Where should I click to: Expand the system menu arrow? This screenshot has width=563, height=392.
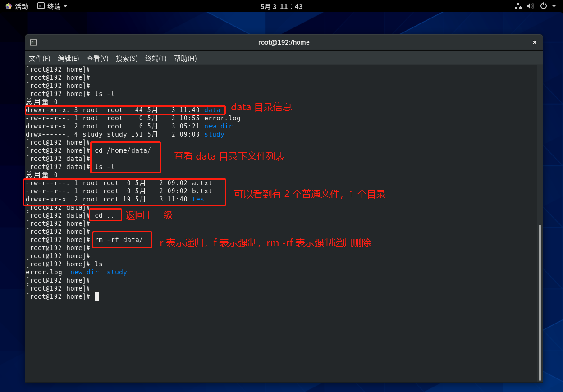pos(554,6)
